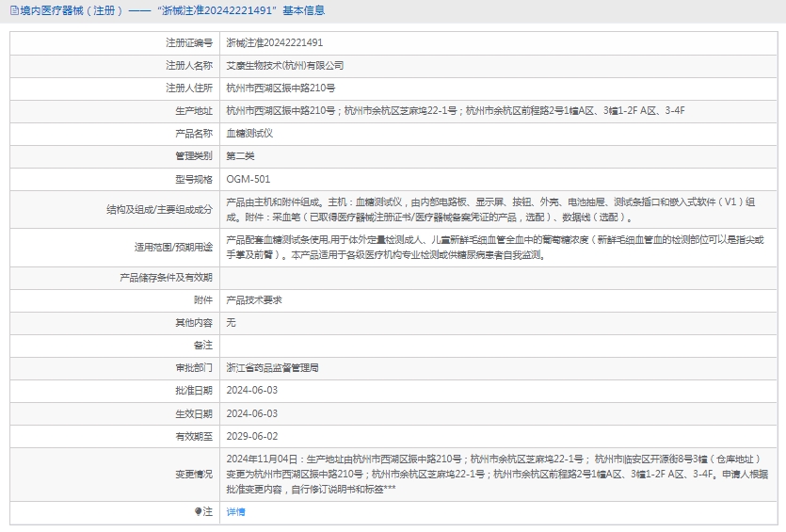Select registration number 浙械注准20242221491 value cell
Screen dimensions: 786x532
point(275,43)
